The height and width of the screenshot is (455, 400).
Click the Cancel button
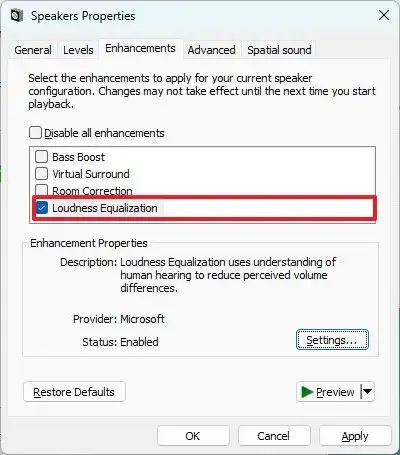274,436
